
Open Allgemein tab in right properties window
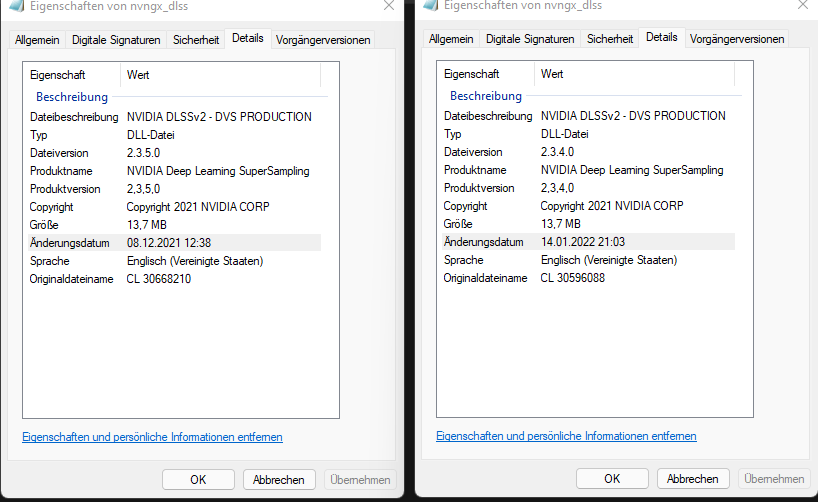point(451,39)
